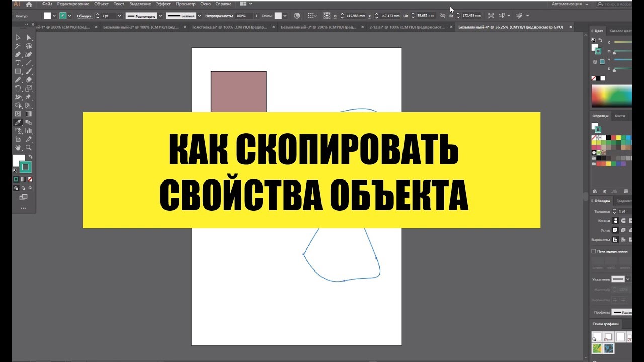
Task: Open the recolor artwork globe icon
Action: click(x=297, y=16)
